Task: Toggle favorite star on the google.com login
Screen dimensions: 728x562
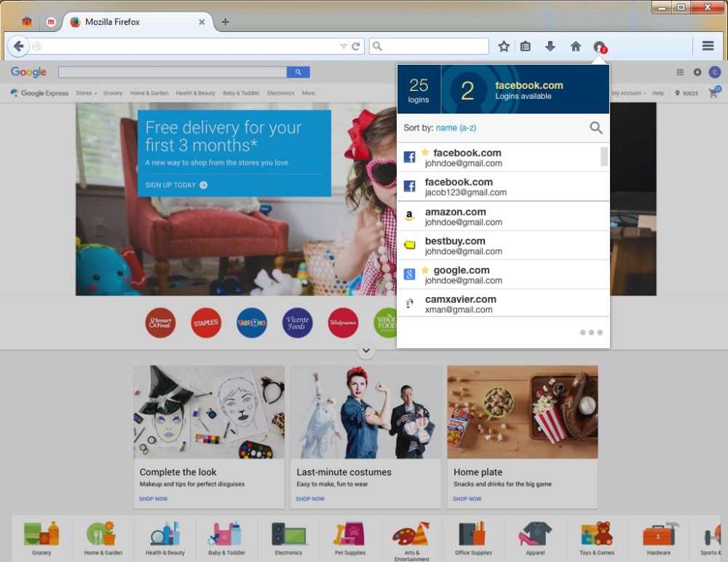Action: point(425,270)
